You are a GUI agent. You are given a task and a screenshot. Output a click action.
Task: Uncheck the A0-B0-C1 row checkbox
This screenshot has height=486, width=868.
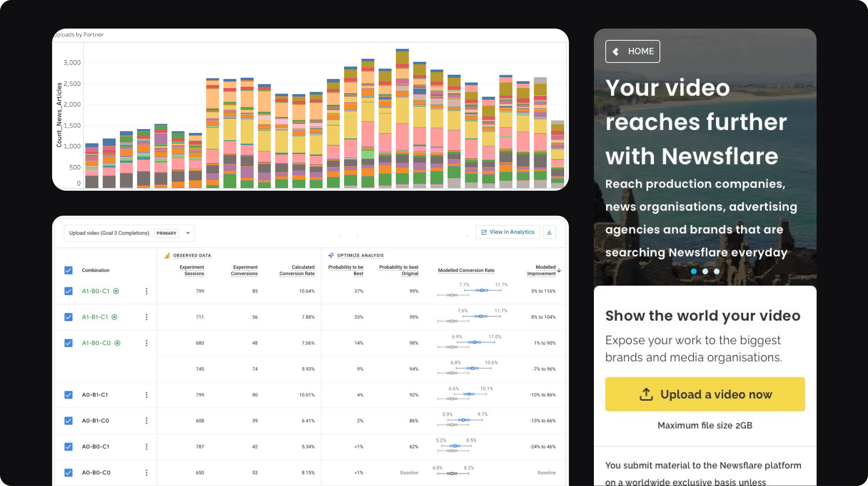(69, 447)
